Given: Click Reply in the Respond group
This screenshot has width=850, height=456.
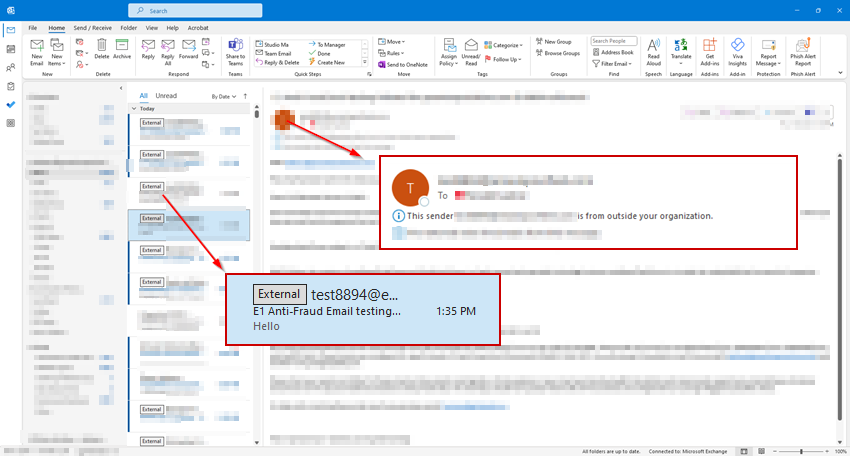Looking at the screenshot, I should pos(148,49).
